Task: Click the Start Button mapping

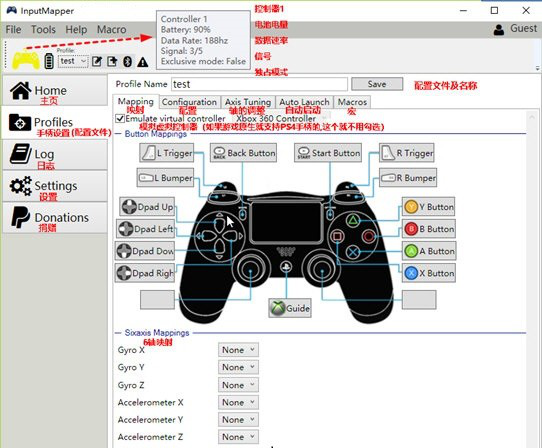Action: click(x=328, y=153)
